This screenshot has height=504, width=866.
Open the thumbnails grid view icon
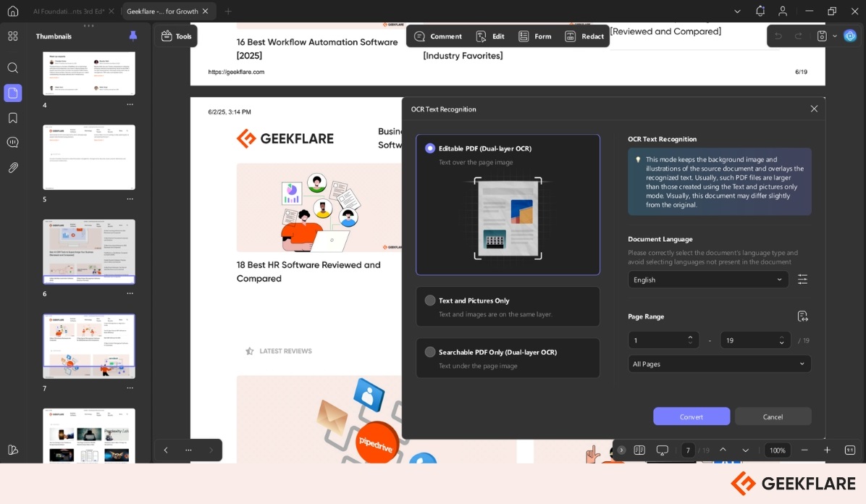pyautogui.click(x=13, y=36)
